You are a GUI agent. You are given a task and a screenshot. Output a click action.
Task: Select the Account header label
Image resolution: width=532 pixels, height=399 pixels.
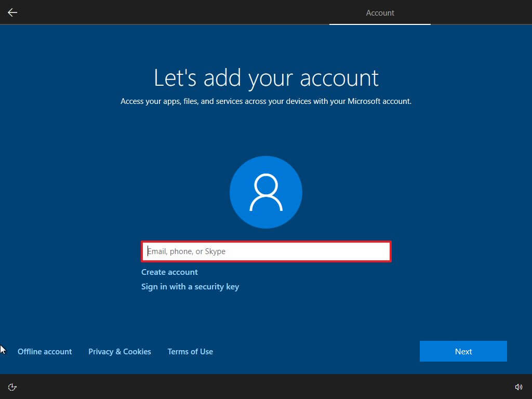point(380,12)
